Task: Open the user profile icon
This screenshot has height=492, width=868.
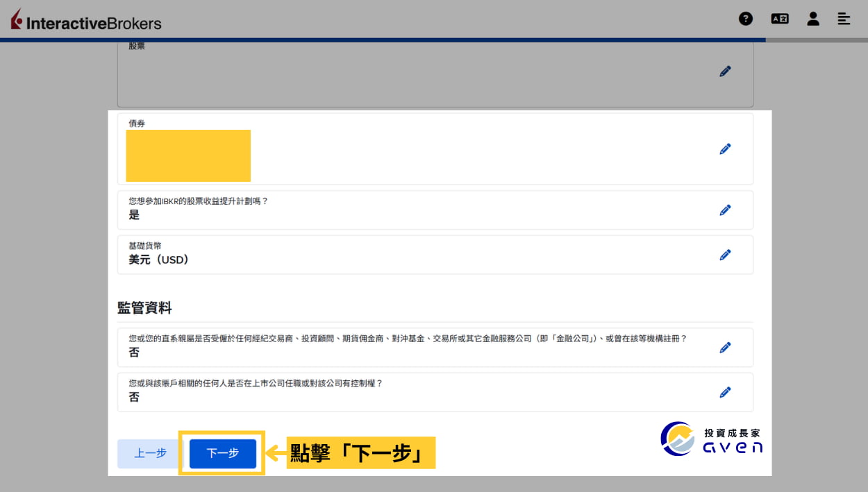Action: pyautogui.click(x=813, y=19)
